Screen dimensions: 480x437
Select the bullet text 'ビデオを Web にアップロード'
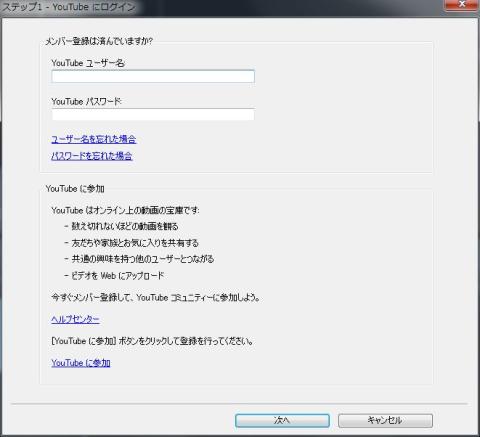coord(118,276)
